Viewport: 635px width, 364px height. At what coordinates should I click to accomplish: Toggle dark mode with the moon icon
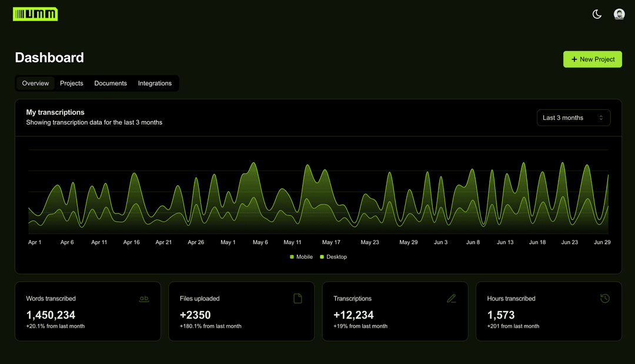(x=597, y=14)
